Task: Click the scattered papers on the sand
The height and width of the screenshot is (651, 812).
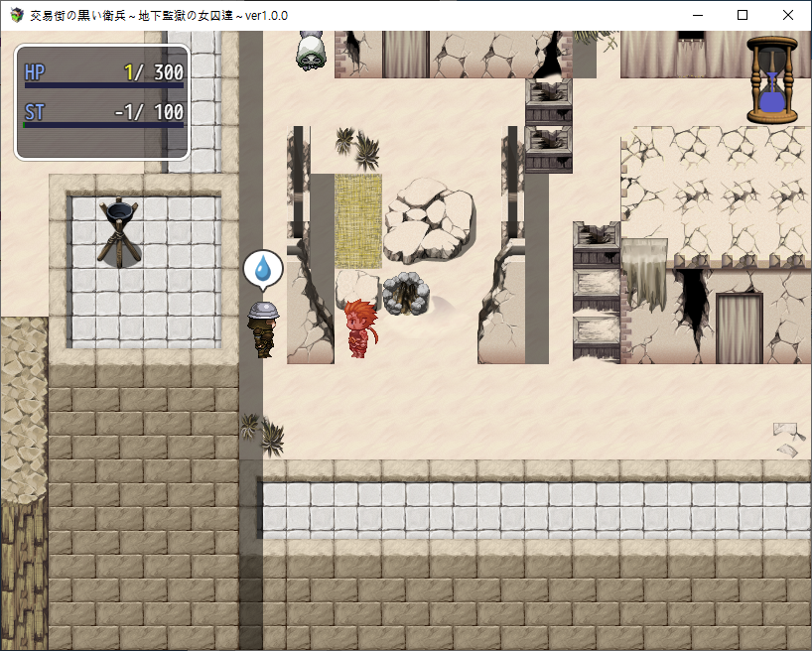Action: tap(789, 440)
